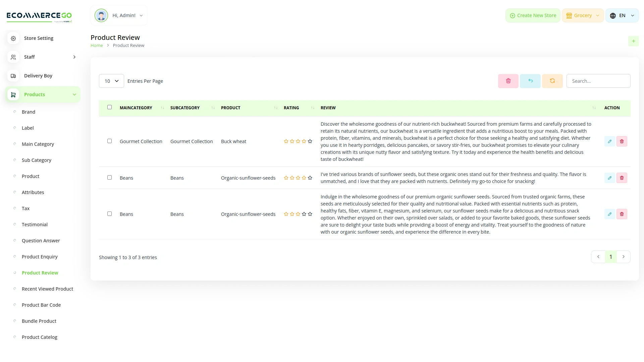This screenshot has width=644, height=362.
Task: Click the orange refresh icon
Action: point(552,81)
